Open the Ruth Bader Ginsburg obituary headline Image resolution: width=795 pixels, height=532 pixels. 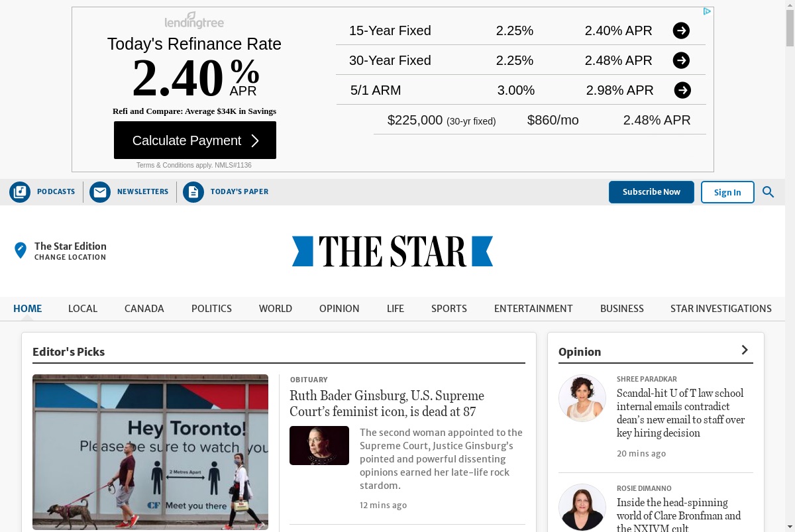(387, 403)
